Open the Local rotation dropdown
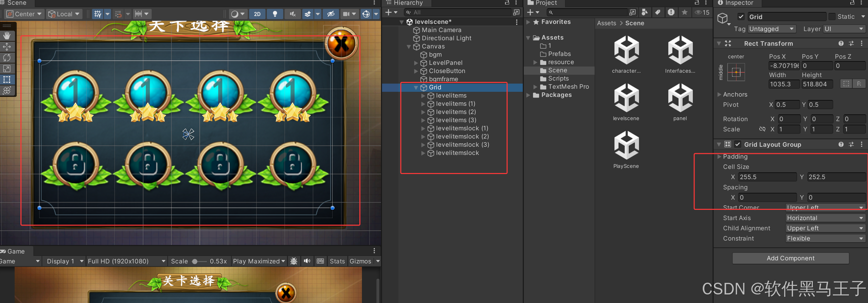Image resolution: width=868 pixels, height=303 pixels. (x=64, y=14)
